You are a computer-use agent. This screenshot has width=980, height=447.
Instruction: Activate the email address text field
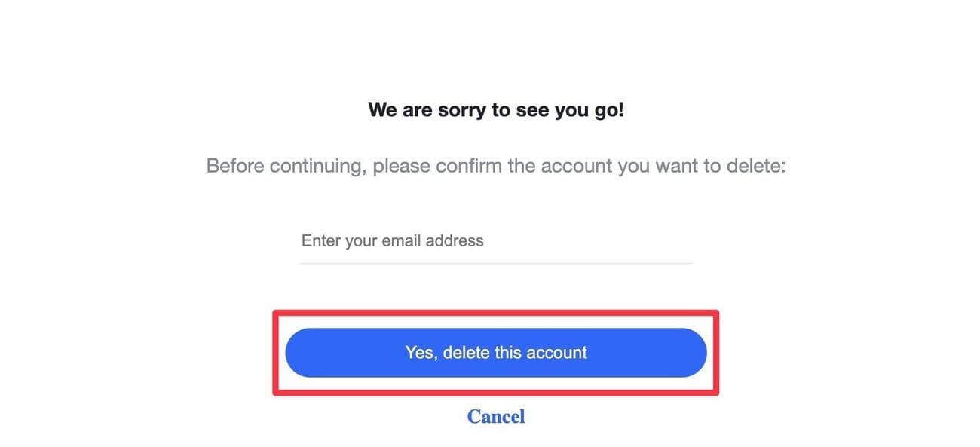495,241
